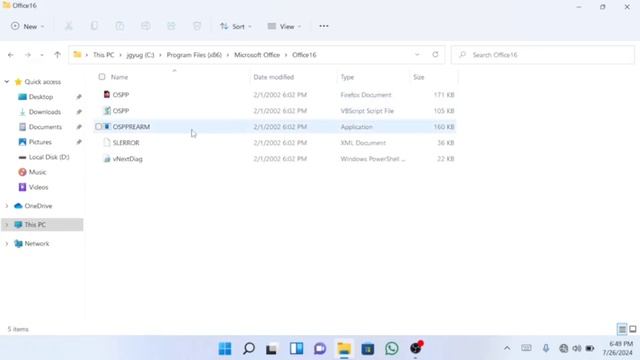Expand the This PC tree node
The width and height of the screenshot is (640, 360).
pyautogui.click(x=7, y=224)
